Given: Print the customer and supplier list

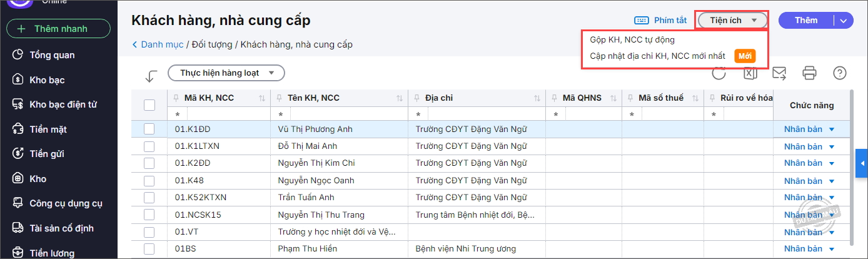Looking at the screenshot, I should point(809,74).
